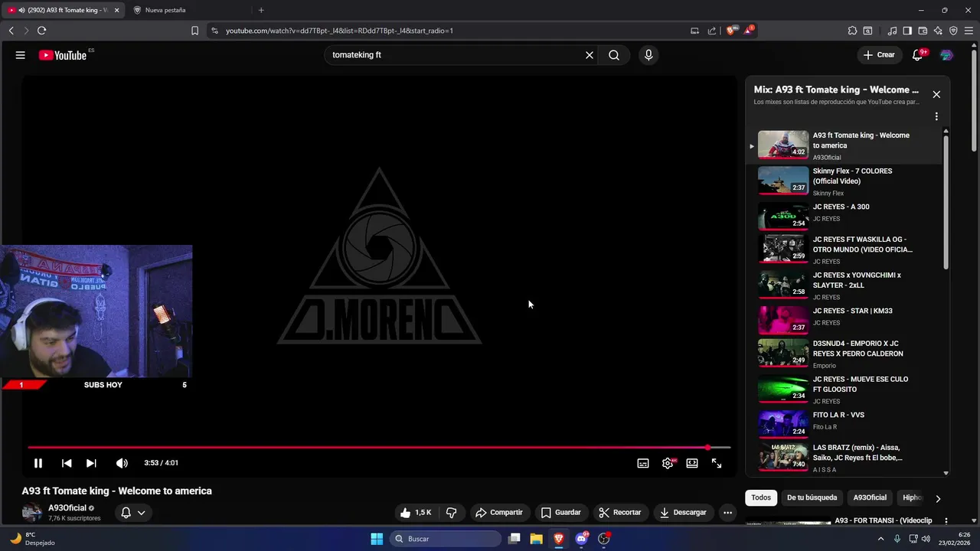The width and height of the screenshot is (980, 551).
Task: Open the browser extensions puzzle icon
Action: pyautogui.click(x=852, y=31)
